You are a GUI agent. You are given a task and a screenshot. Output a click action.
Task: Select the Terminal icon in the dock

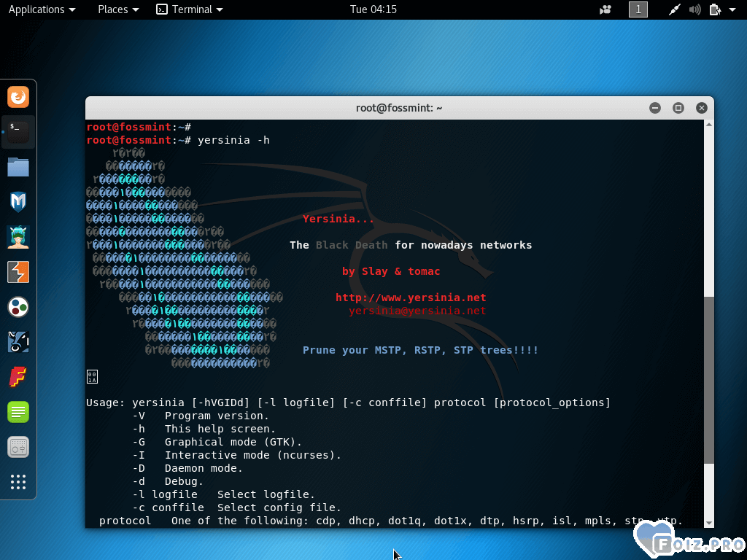point(18,131)
